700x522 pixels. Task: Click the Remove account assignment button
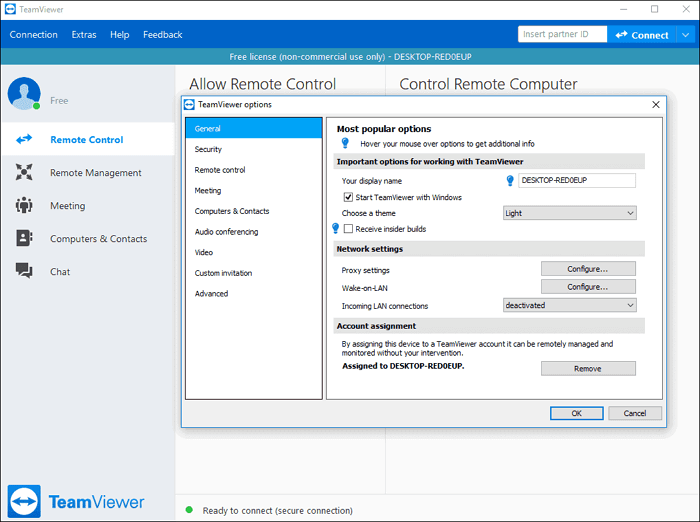click(588, 368)
